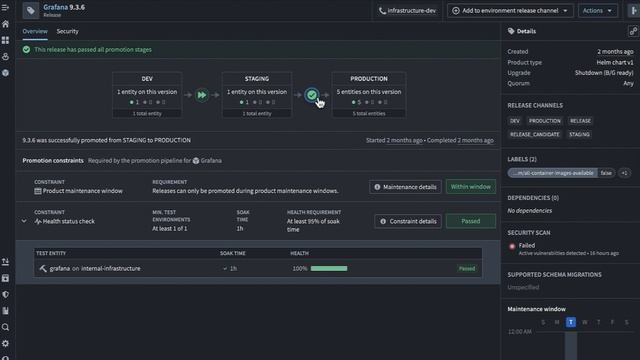This screenshot has width=640, height=360.
Task: Open the archive box icon in sidebar
Action: [5, 278]
